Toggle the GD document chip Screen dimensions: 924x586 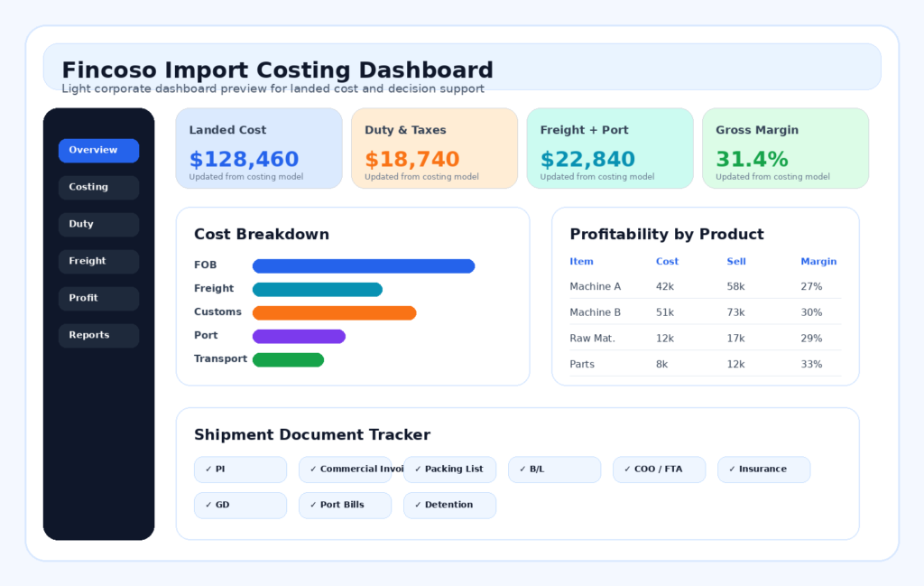tap(240, 506)
